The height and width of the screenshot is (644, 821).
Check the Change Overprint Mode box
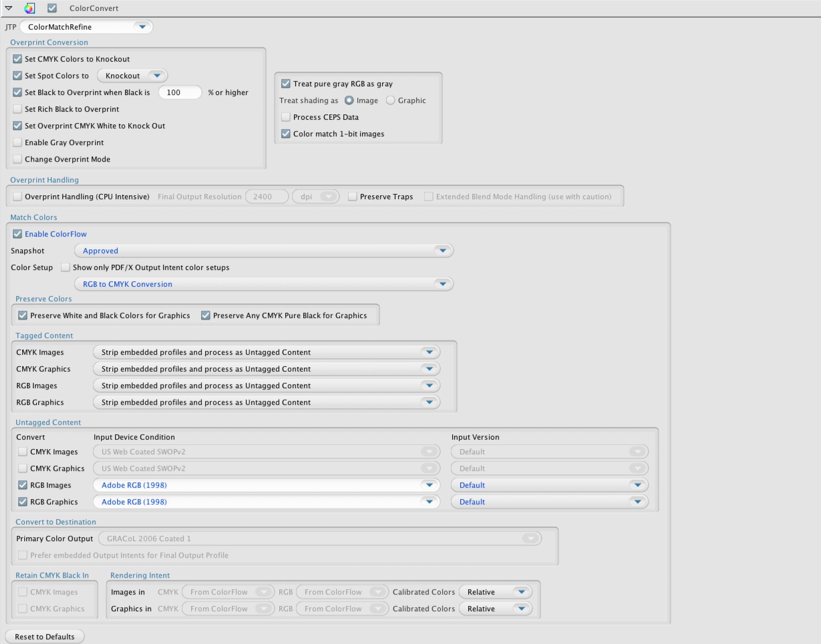coord(17,159)
